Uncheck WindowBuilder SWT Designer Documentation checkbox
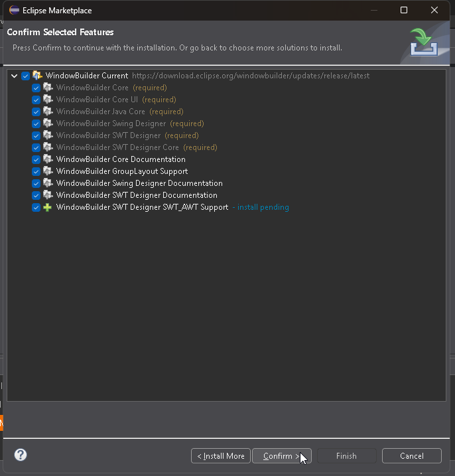The height and width of the screenshot is (476, 455). click(x=36, y=195)
